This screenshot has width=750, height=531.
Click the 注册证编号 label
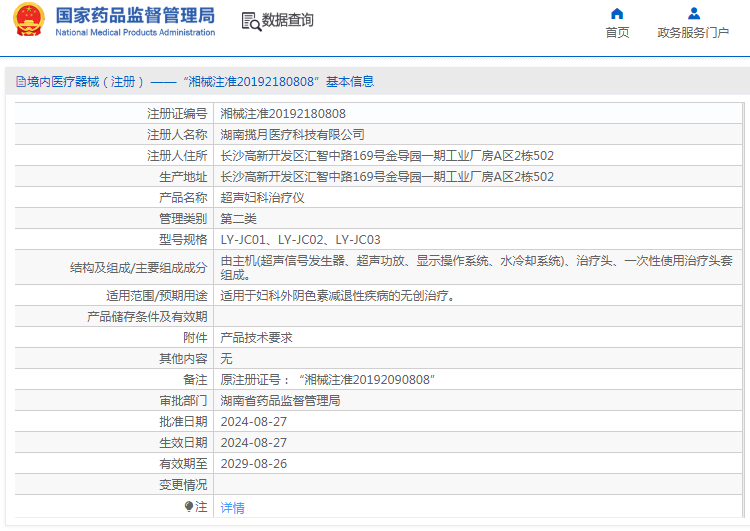tap(177, 114)
